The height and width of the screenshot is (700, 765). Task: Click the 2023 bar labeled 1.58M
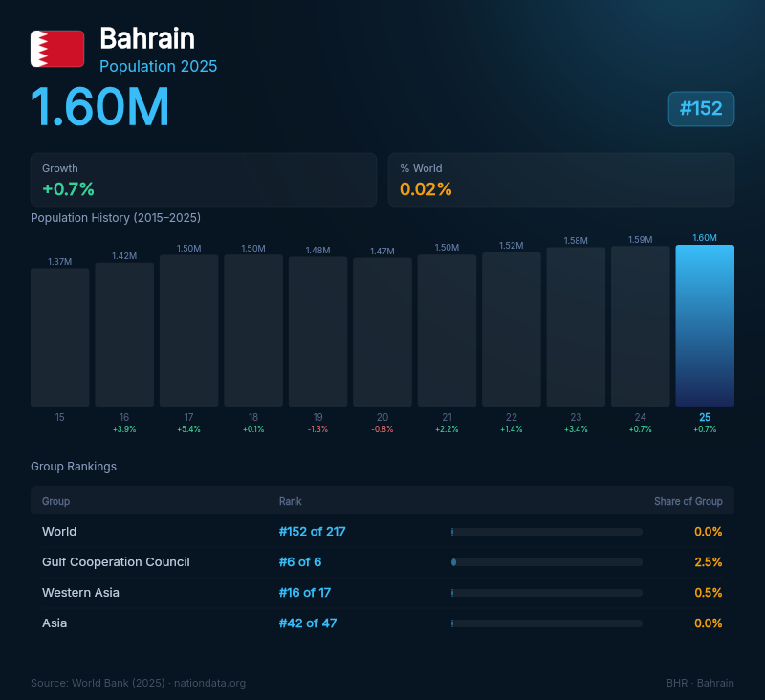coord(576,327)
